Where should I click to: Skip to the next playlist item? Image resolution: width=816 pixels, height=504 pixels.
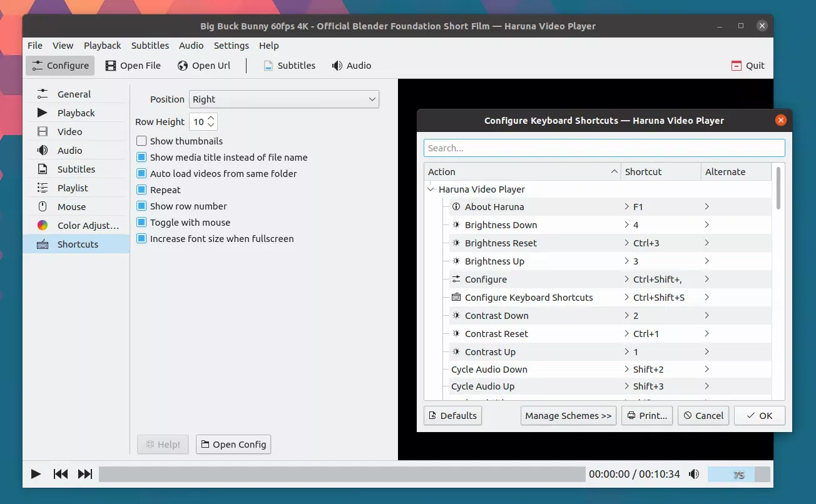pyautogui.click(x=85, y=474)
